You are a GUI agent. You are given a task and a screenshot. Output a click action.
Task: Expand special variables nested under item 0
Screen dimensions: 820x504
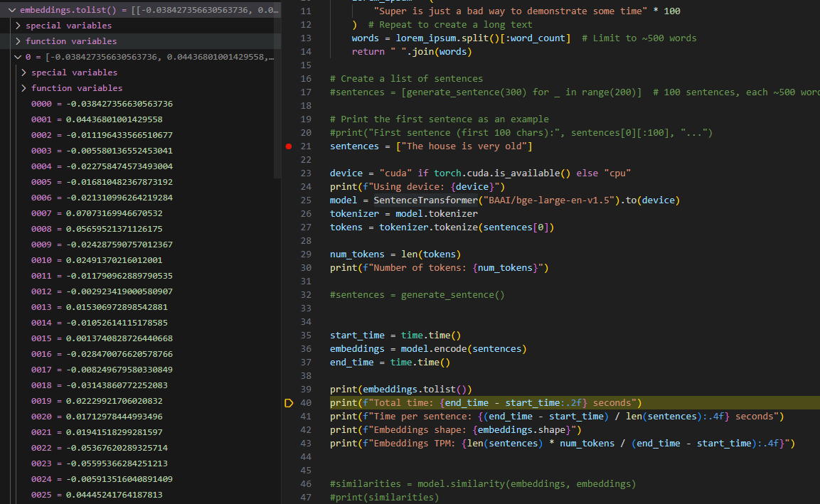[x=24, y=73]
